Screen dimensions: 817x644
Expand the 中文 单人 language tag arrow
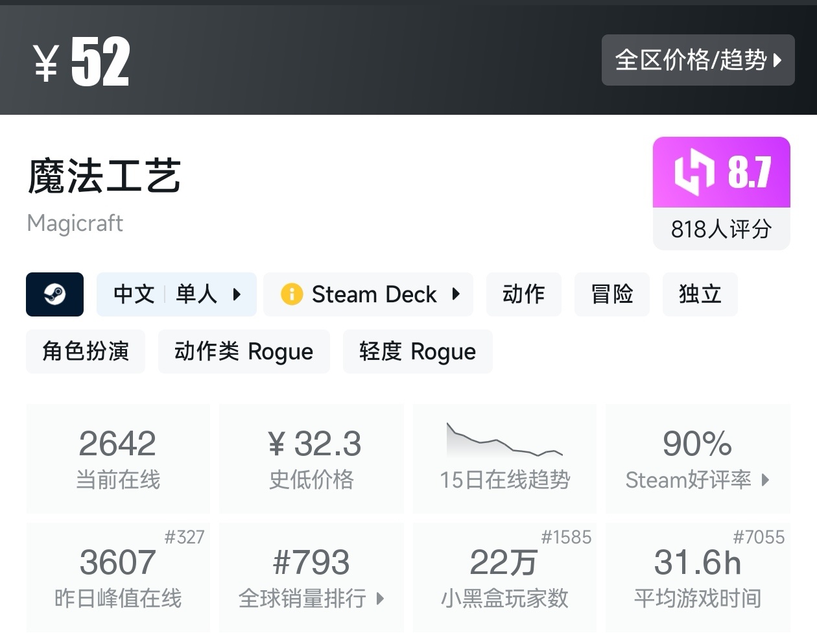coord(237,294)
